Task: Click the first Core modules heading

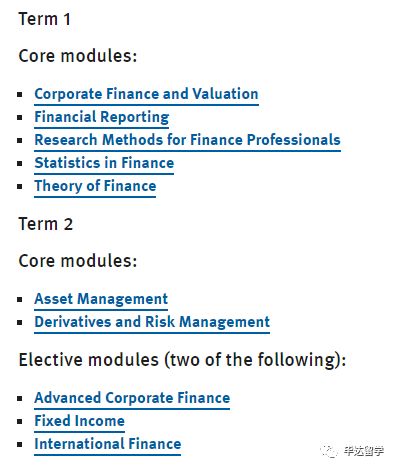Action: tap(78, 56)
